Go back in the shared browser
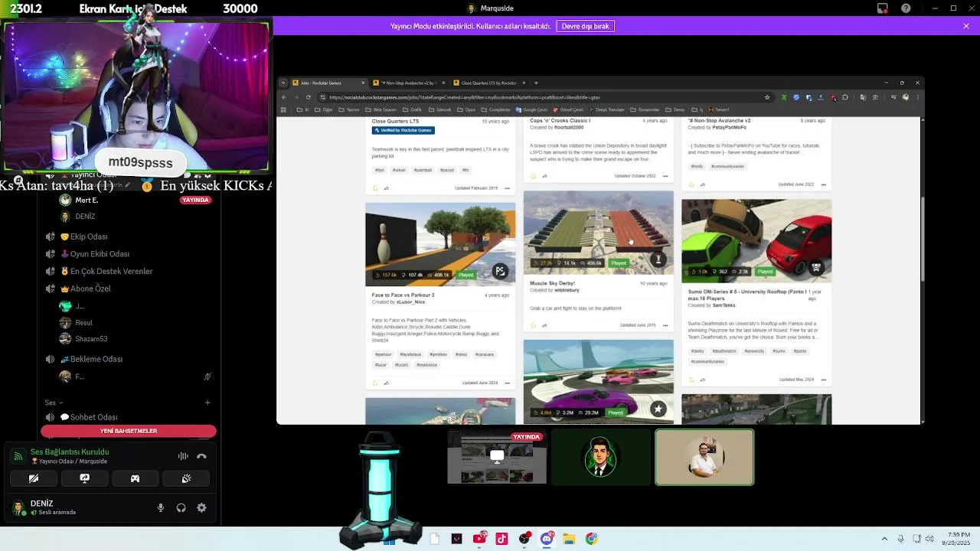The width and height of the screenshot is (980, 551). (x=284, y=97)
